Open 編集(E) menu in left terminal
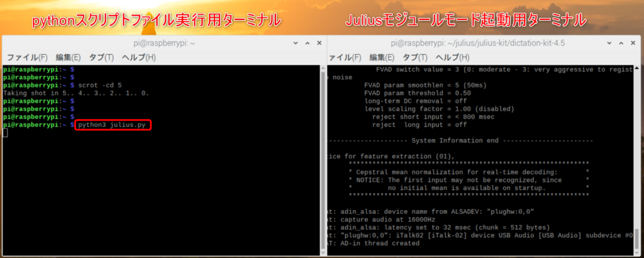This screenshot has width=644, height=258. 68,57
